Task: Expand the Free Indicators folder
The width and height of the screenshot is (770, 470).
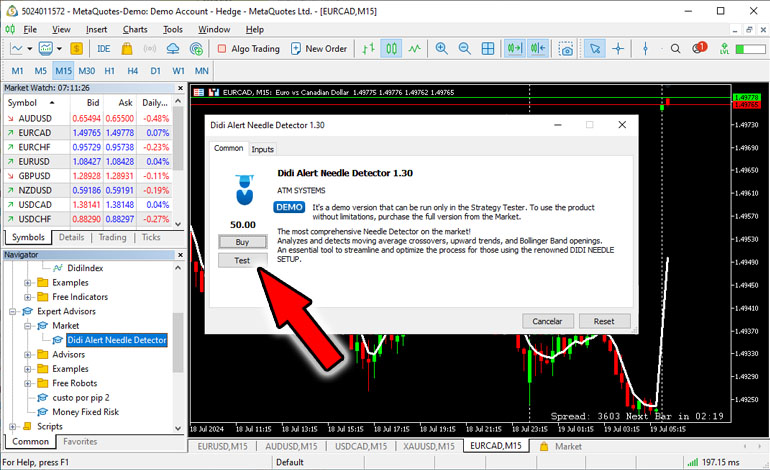Action: [28, 297]
